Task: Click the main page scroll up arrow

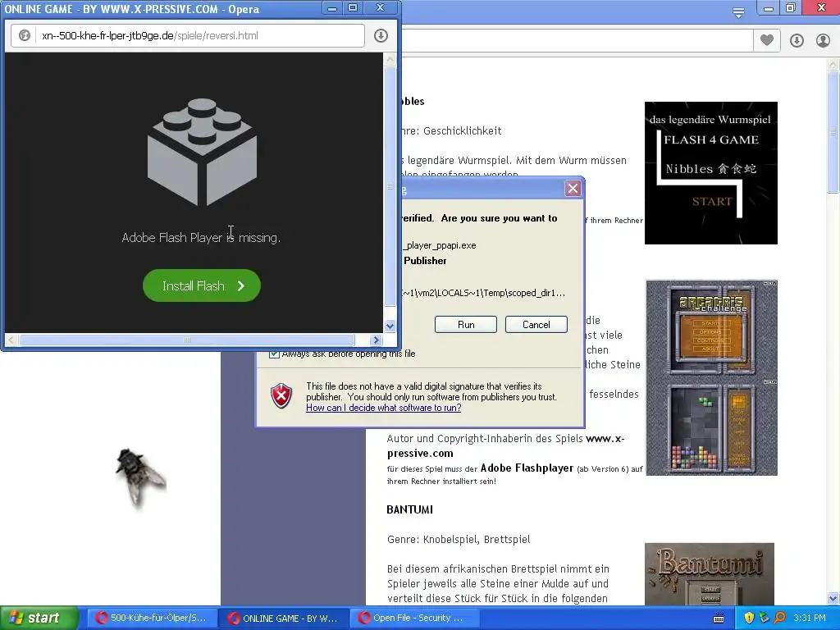Action: 833,64
